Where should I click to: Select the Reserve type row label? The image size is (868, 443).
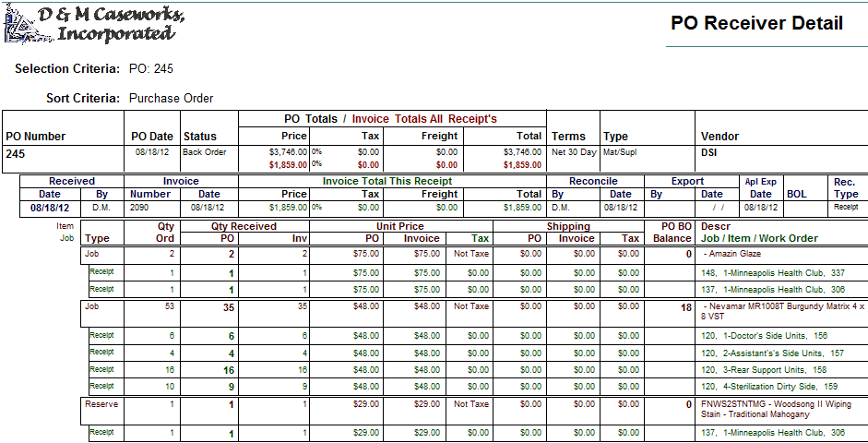[100, 404]
